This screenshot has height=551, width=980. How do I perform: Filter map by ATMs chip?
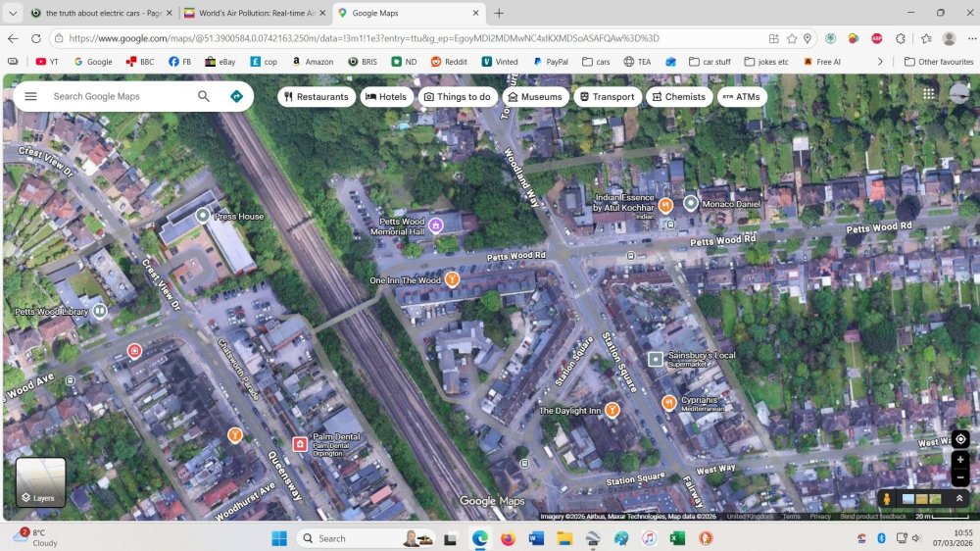[x=742, y=97]
